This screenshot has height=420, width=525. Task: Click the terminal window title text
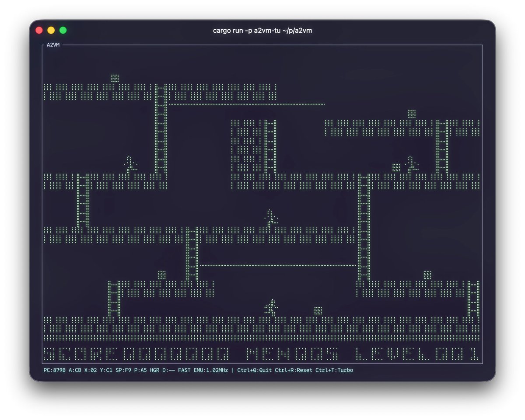pos(262,30)
